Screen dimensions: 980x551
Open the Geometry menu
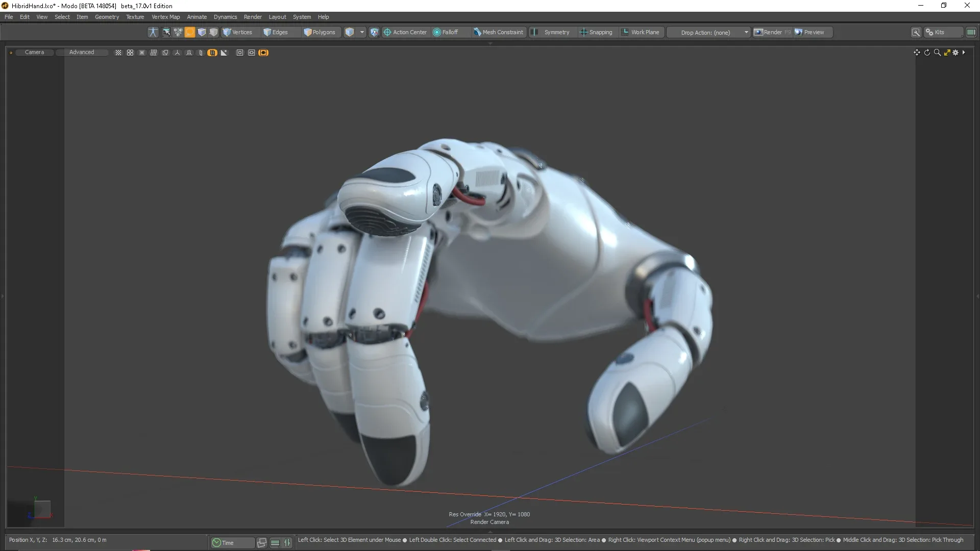107,17
